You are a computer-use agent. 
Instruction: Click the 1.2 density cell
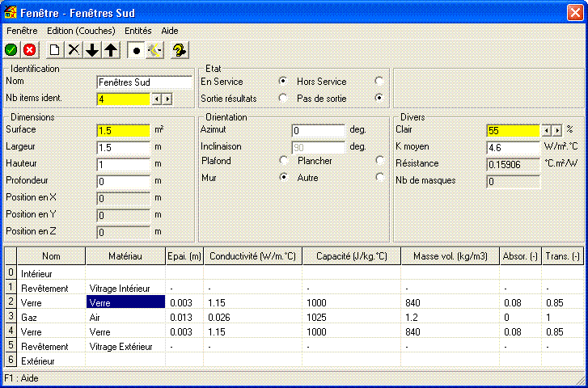tap(451, 317)
